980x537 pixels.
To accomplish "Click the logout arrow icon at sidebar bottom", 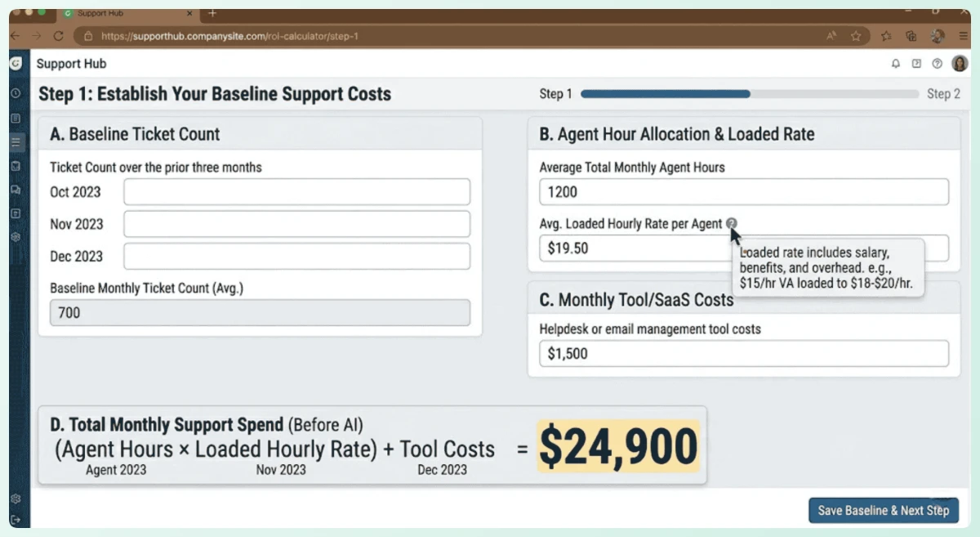I will [16, 520].
